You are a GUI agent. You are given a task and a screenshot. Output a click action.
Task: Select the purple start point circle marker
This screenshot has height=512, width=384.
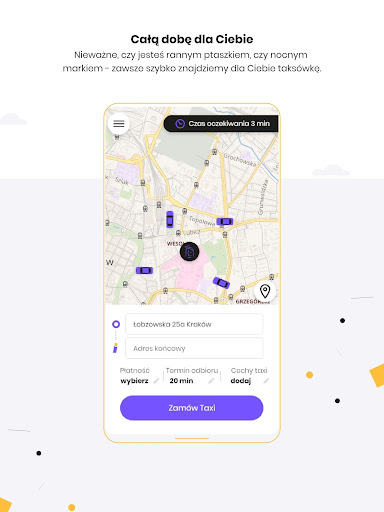tap(116, 324)
